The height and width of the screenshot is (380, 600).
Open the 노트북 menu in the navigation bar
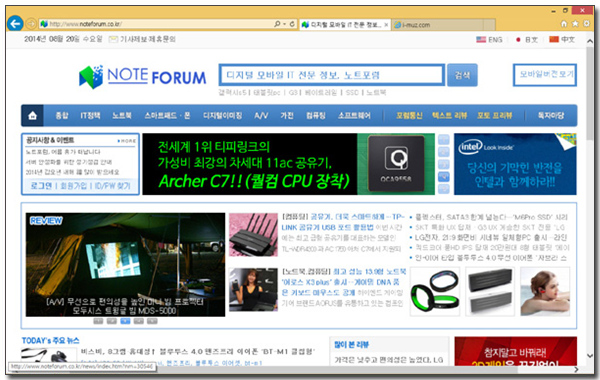tap(122, 115)
